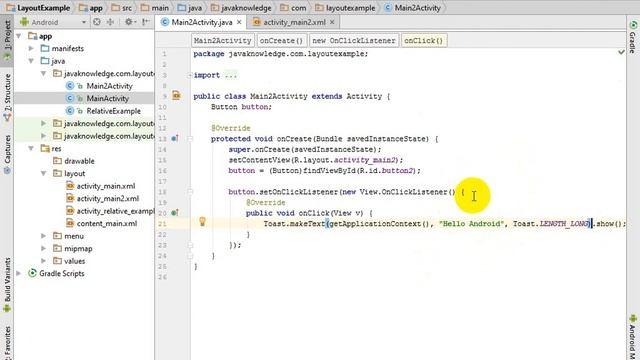Click Toast.LENGTH_LONG constant in code
The height and width of the screenshot is (360, 640).
551,224
